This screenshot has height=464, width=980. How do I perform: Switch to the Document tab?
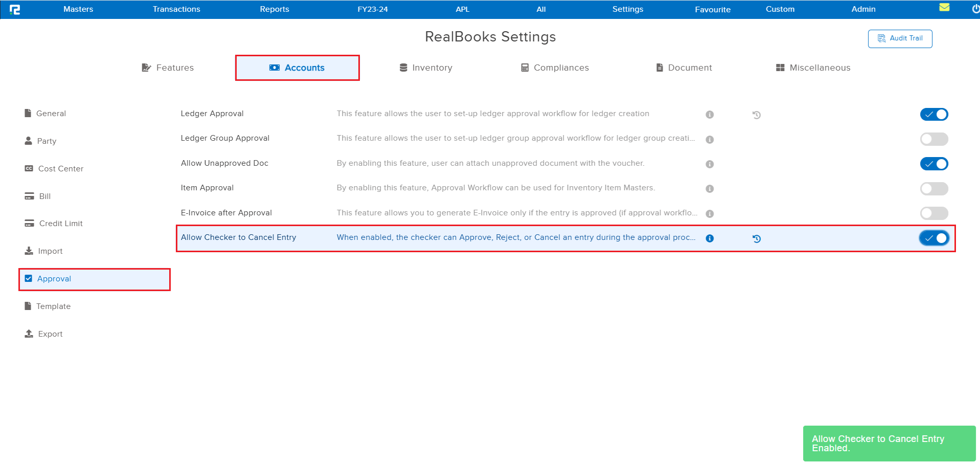point(684,68)
